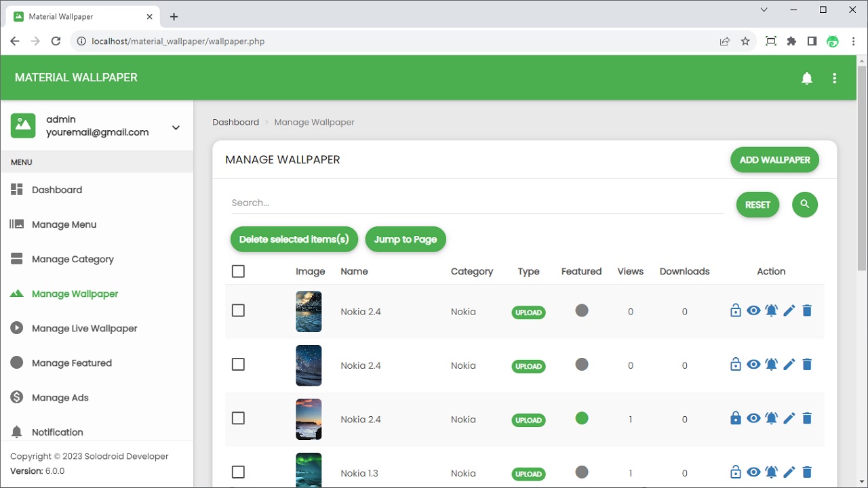Open the green aurora Nokia 1.3 thumbnail
Image resolution: width=868 pixels, height=488 pixels.
coord(309,470)
